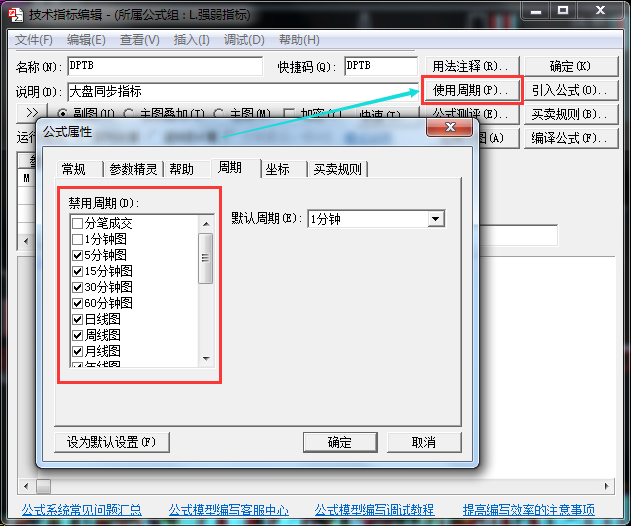Viewport: 631px width, 526px height.
Task: Click the 设为默认设置(F) button
Action: (111, 442)
